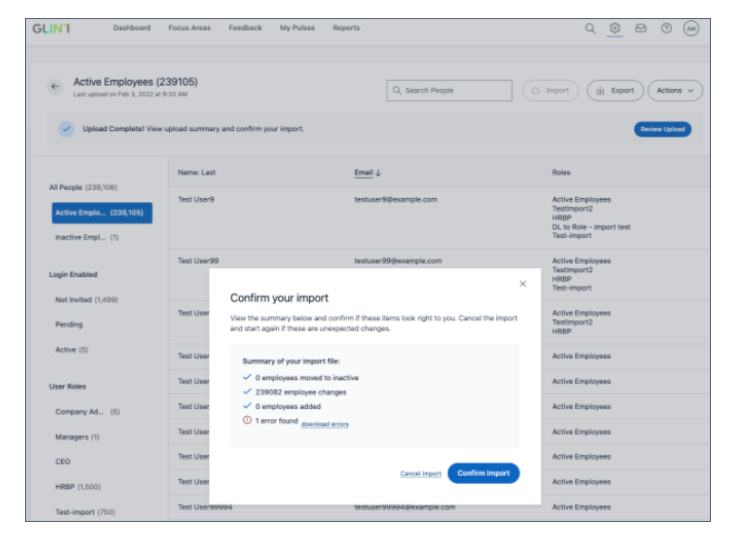The height and width of the screenshot is (540, 734).
Task: Select All People filter
Action: 83,187
